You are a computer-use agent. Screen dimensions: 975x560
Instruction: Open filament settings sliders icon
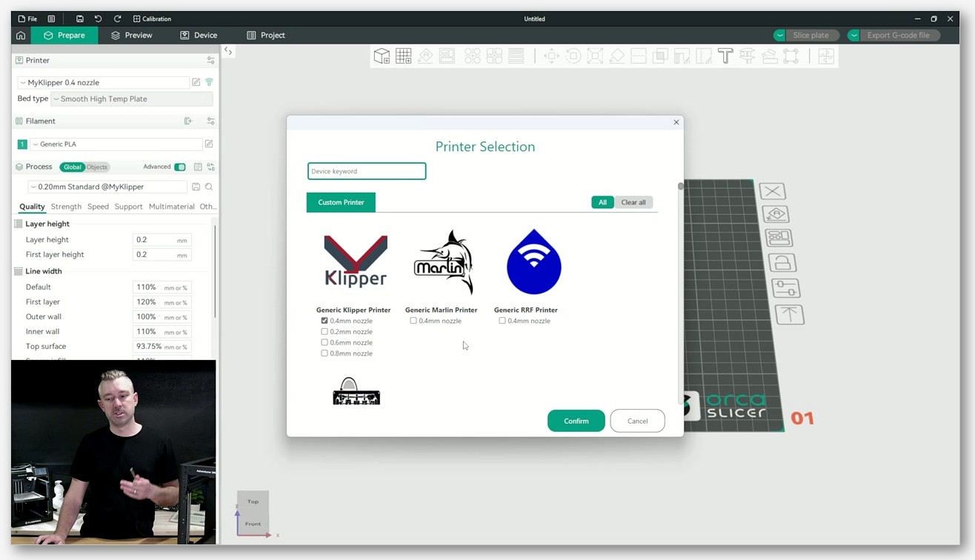[210, 121]
